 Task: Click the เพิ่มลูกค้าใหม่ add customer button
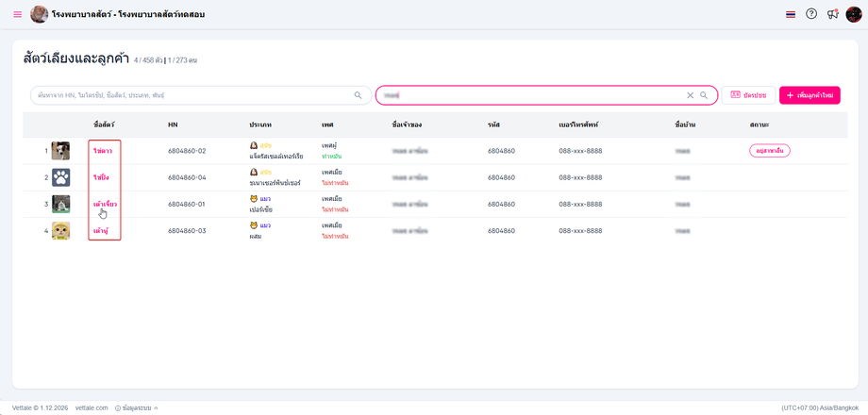pyautogui.click(x=810, y=95)
